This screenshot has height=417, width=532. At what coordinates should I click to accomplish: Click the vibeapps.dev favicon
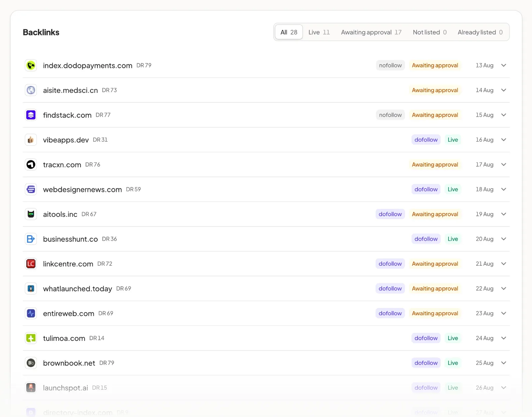point(31,140)
